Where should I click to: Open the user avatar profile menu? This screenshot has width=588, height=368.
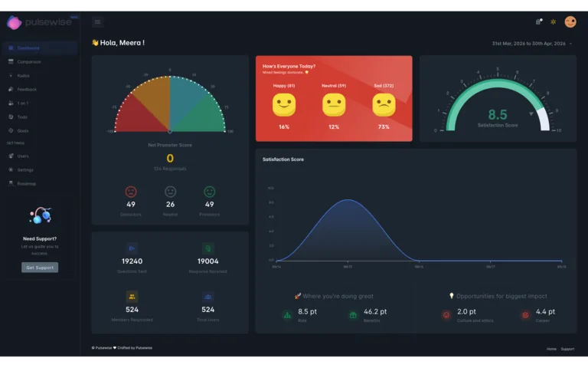[x=570, y=21]
